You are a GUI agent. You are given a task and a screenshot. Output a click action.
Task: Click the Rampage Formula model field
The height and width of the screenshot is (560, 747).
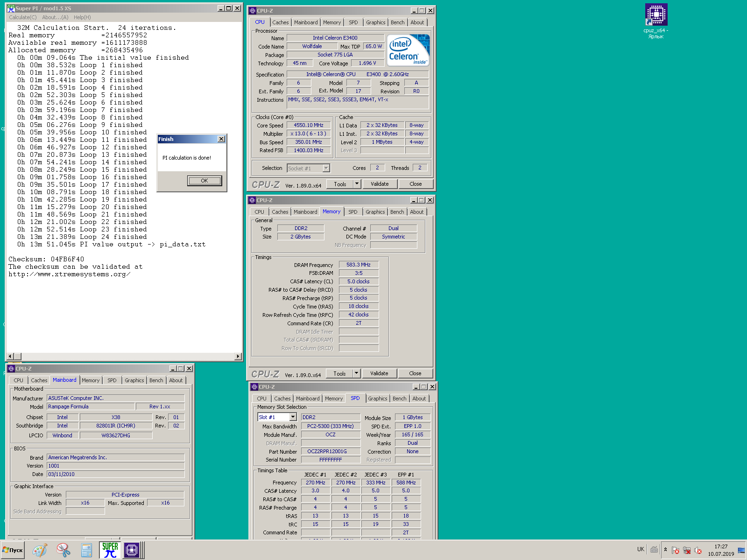(91, 406)
